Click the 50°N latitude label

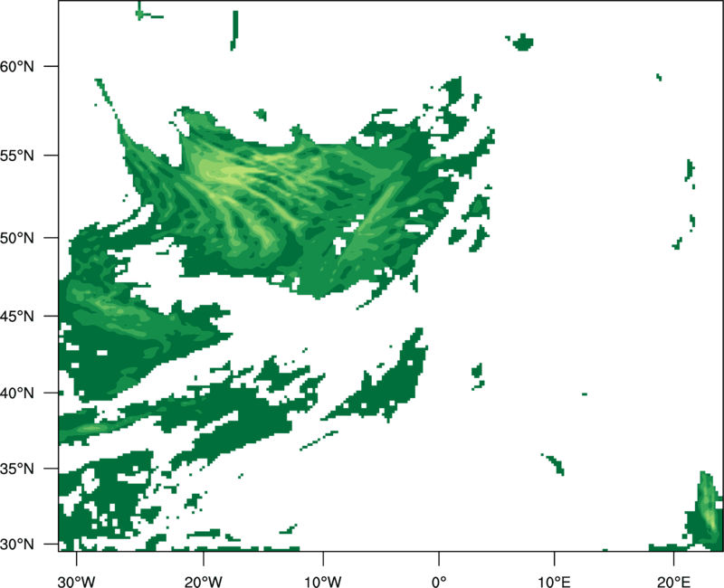(16, 238)
